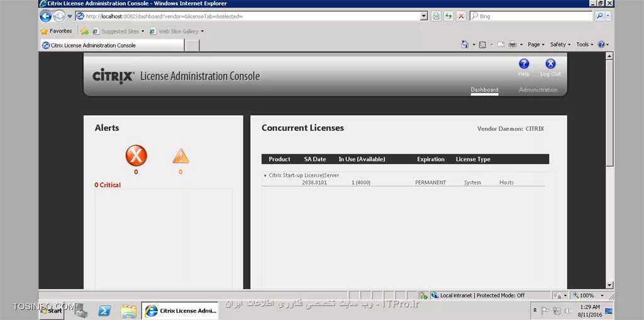Click the Start button
Image resolution: width=644 pixels, height=320 pixels.
coord(52,311)
